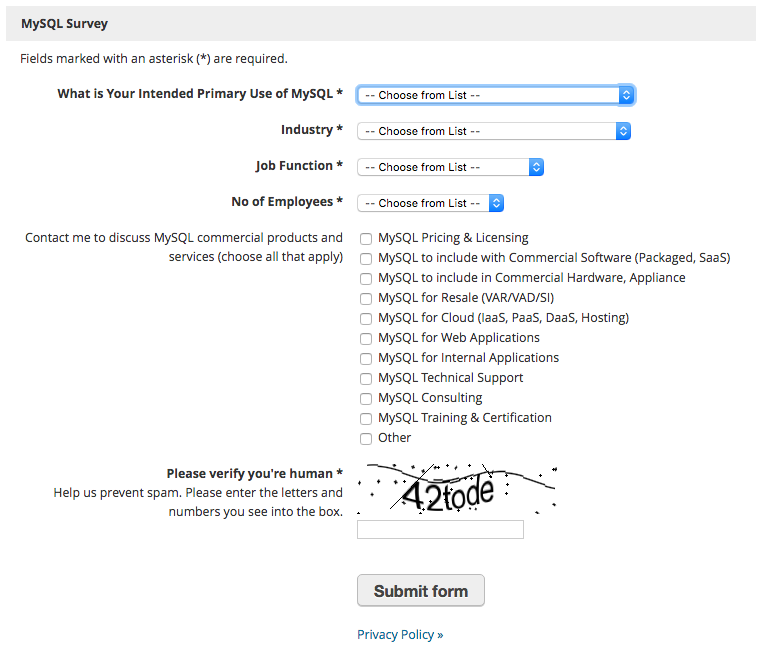
Task: Enable MySQL to include in Commercial Hardware
Action: (366, 279)
